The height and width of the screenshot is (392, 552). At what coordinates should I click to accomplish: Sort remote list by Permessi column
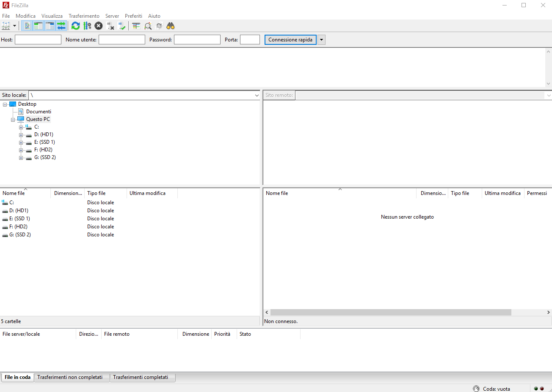tap(538, 193)
